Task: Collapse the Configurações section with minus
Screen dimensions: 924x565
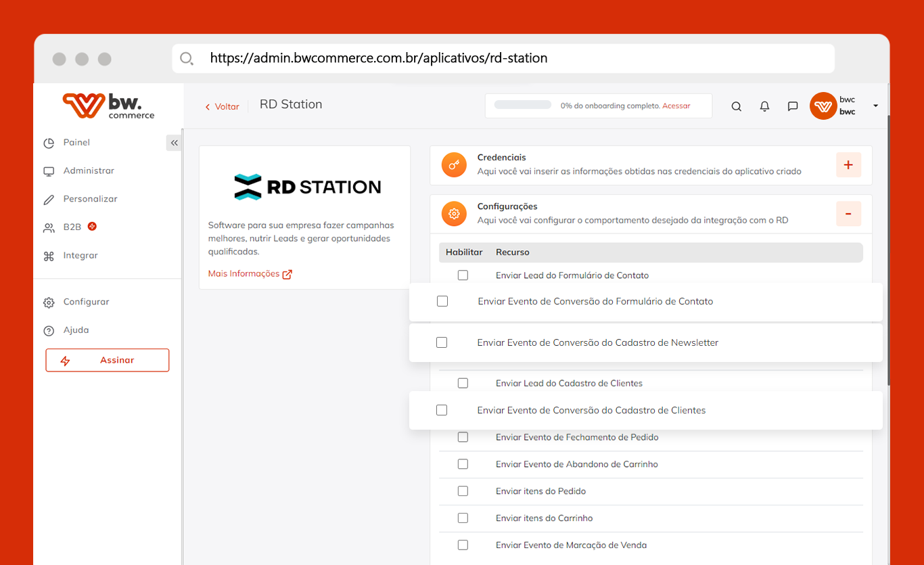Action: coord(848,214)
